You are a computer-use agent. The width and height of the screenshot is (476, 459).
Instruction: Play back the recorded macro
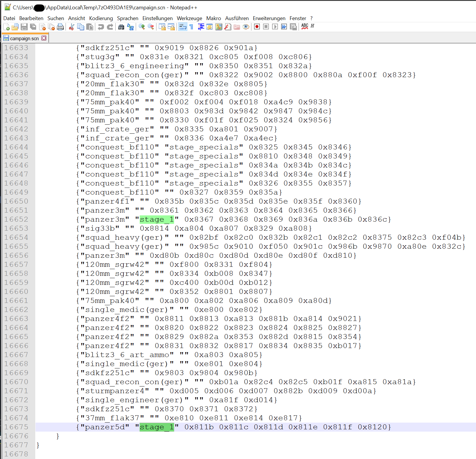[x=275, y=27]
